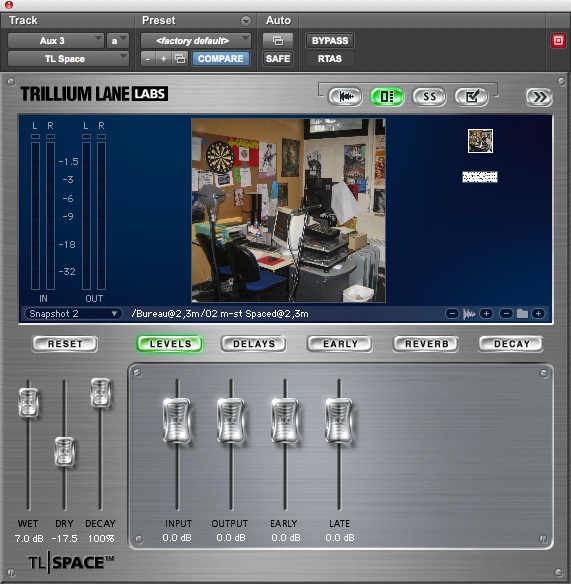Open the factory default preset dropdown
571x584 pixels.
coord(196,40)
